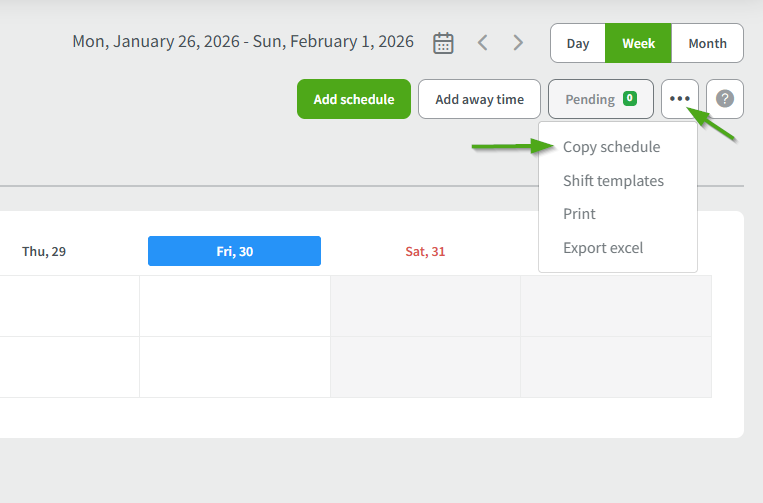Select Print in the dropdown menu
Image resolution: width=763 pixels, height=503 pixels.
(579, 214)
